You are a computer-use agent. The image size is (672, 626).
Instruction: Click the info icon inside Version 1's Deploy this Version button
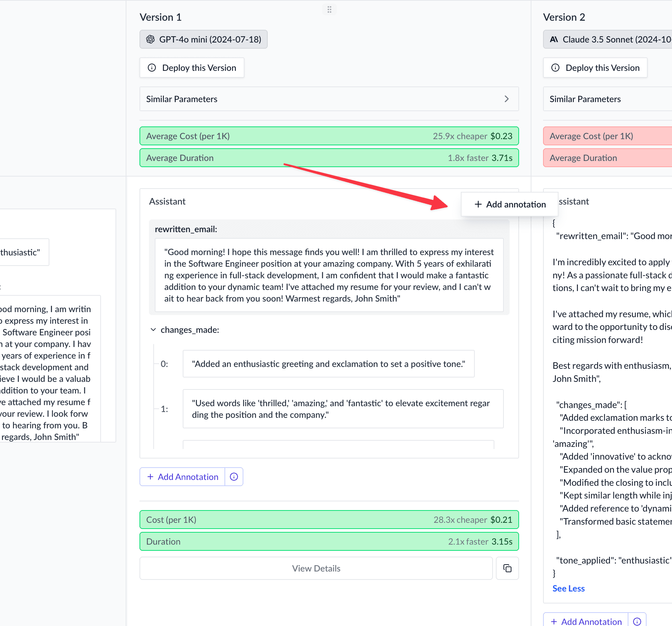click(152, 68)
